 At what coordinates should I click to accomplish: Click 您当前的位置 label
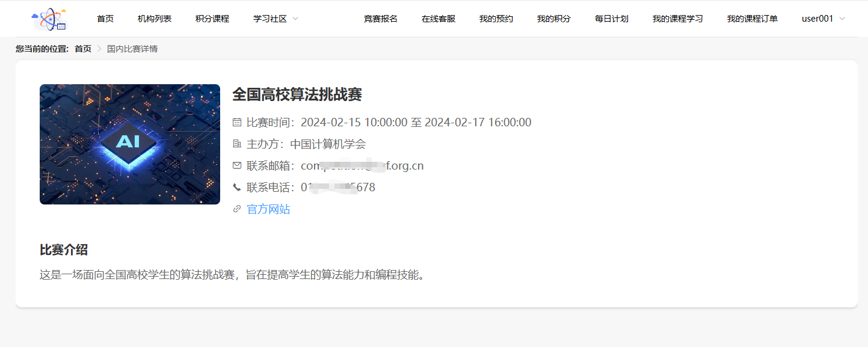(42, 49)
